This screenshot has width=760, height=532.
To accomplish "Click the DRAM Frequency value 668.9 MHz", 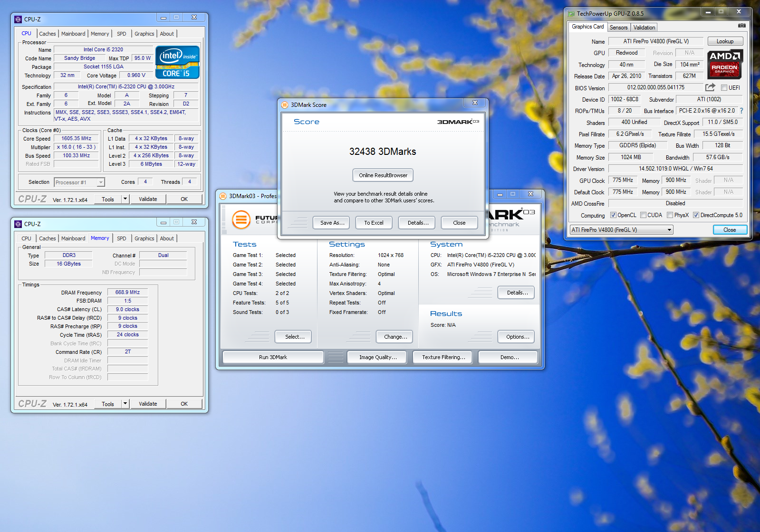I will [x=128, y=292].
